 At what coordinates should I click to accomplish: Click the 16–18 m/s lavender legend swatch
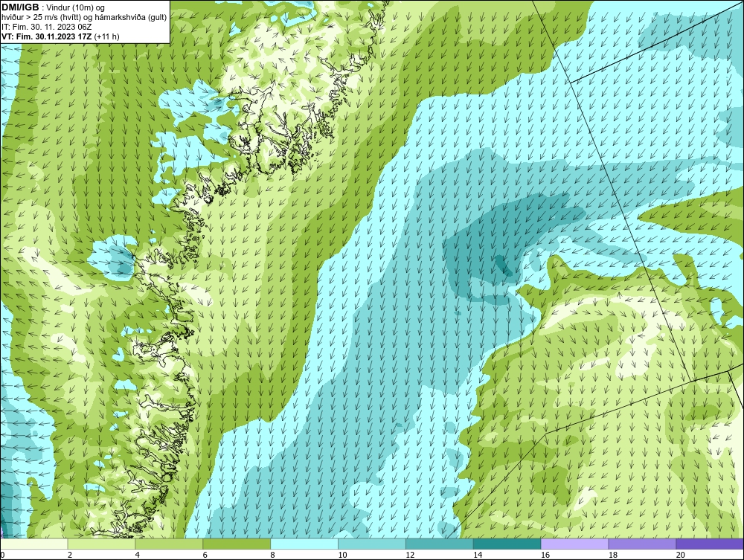574,544
